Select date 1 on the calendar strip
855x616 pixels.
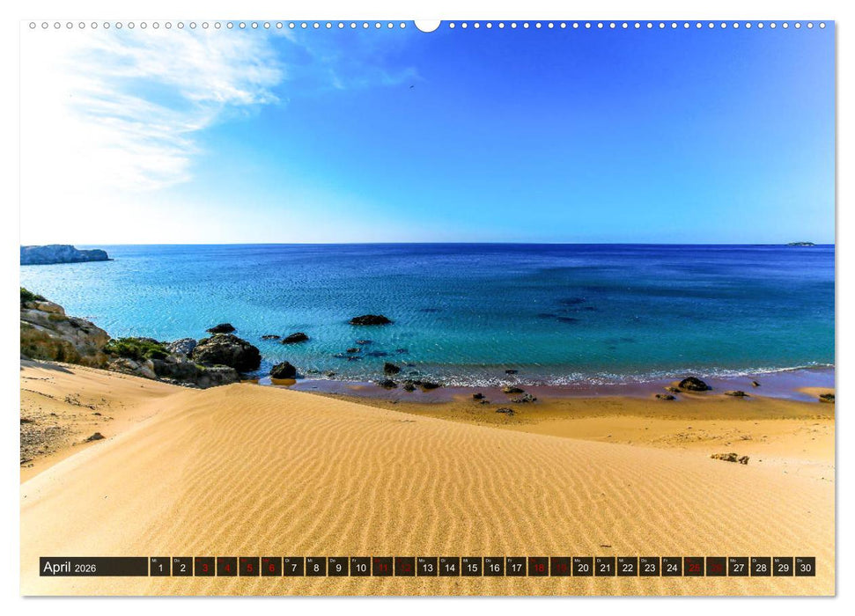(162, 568)
